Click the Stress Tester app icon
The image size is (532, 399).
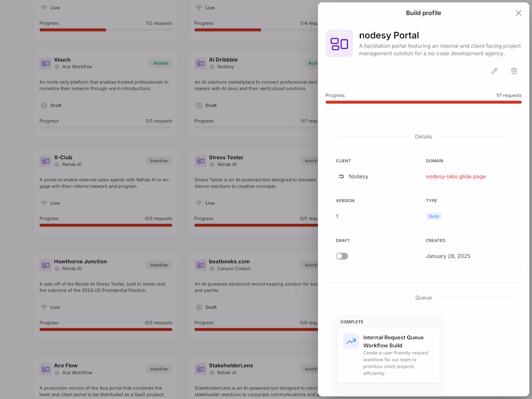click(x=200, y=161)
